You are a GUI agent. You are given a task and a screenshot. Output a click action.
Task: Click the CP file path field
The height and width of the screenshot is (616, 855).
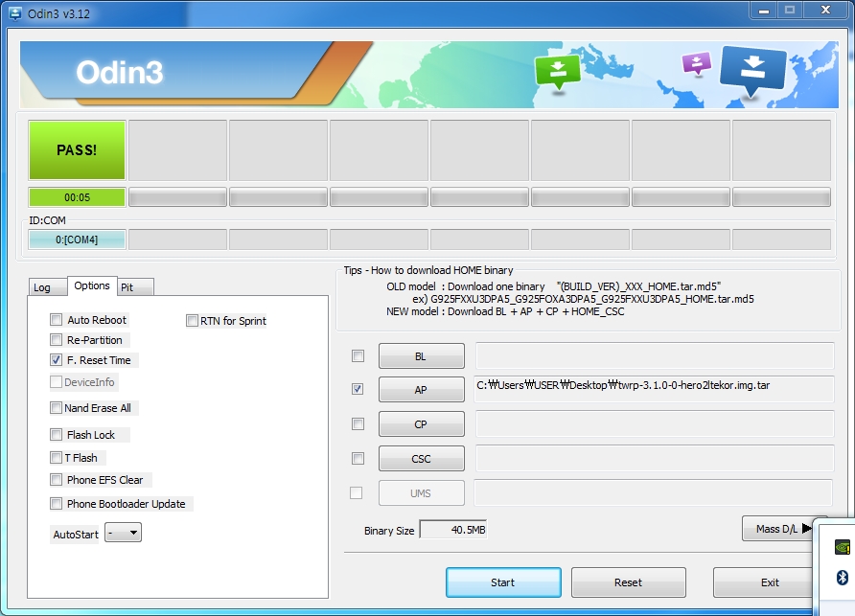click(x=655, y=424)
